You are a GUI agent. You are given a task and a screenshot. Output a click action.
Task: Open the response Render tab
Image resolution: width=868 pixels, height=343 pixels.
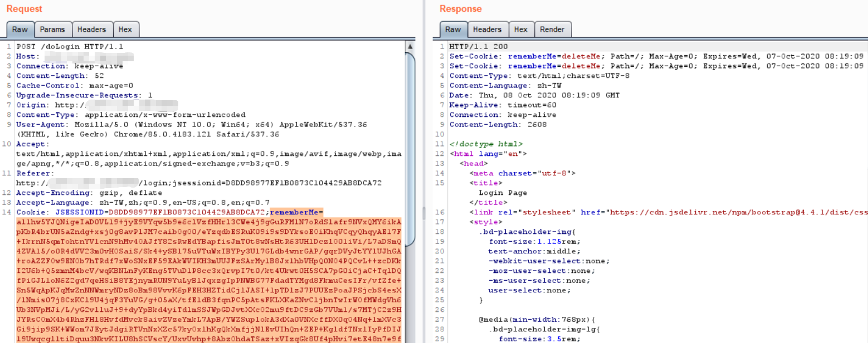point(552,30)
